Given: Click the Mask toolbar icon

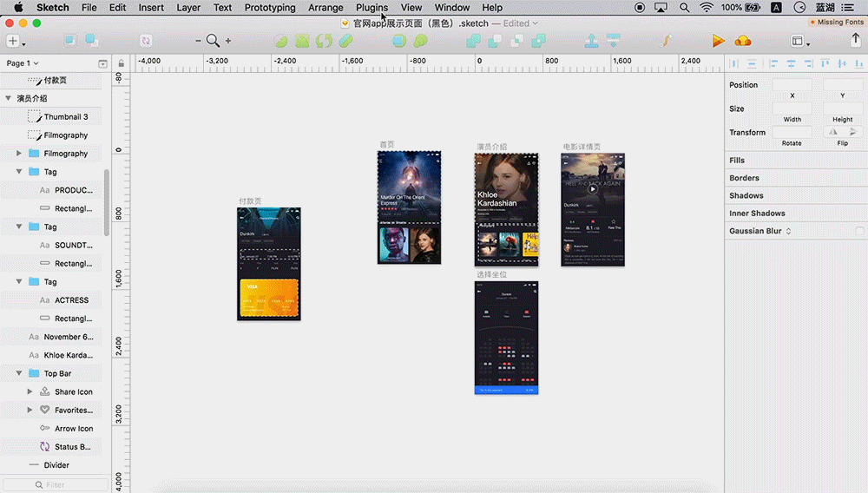Looking at the screenshot, I should pyautogui.click(x=399, y=41).
